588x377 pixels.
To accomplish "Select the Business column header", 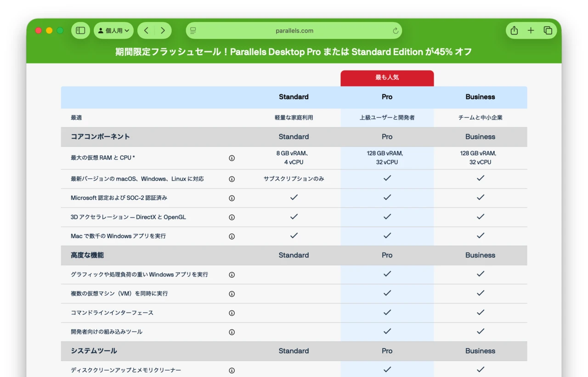I will click(480, 97).
